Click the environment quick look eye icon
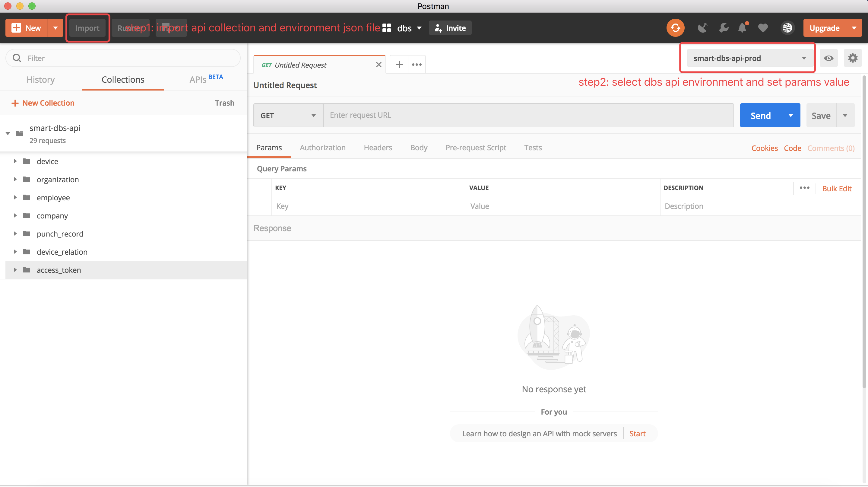 (828, 58)
